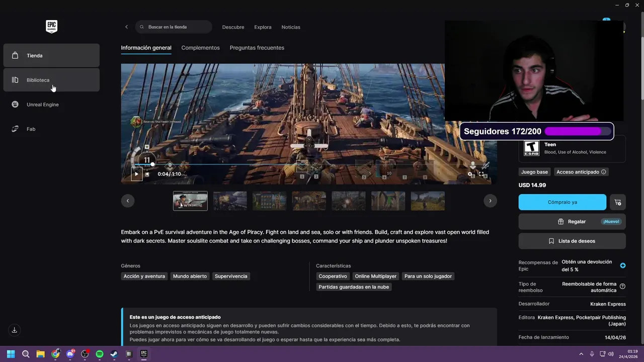Open automatic refund help icon

click(x=623, y=287)
